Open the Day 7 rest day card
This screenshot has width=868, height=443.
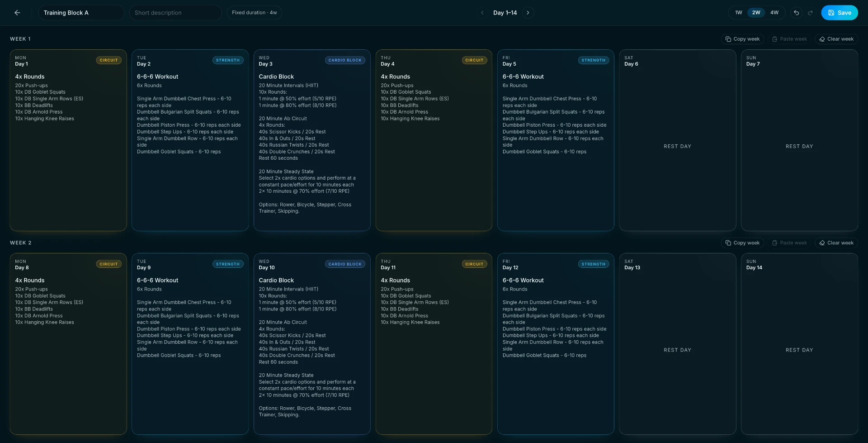coord(799,140)
